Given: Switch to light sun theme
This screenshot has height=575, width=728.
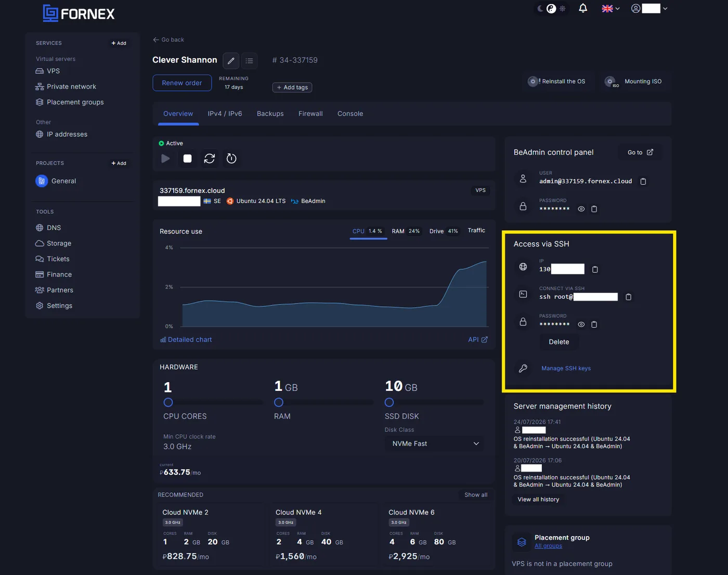Looking at the screenshot, I should click(563, 8).
